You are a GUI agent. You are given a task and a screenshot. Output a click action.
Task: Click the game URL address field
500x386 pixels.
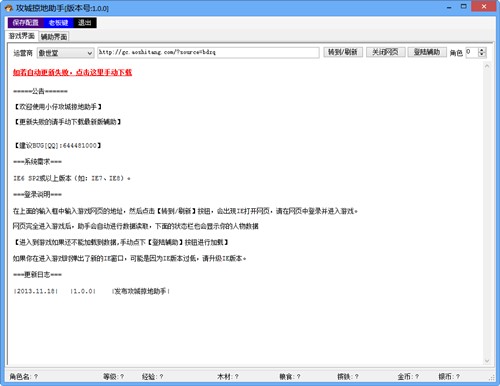pyautogui.click(x=208, y=52)
